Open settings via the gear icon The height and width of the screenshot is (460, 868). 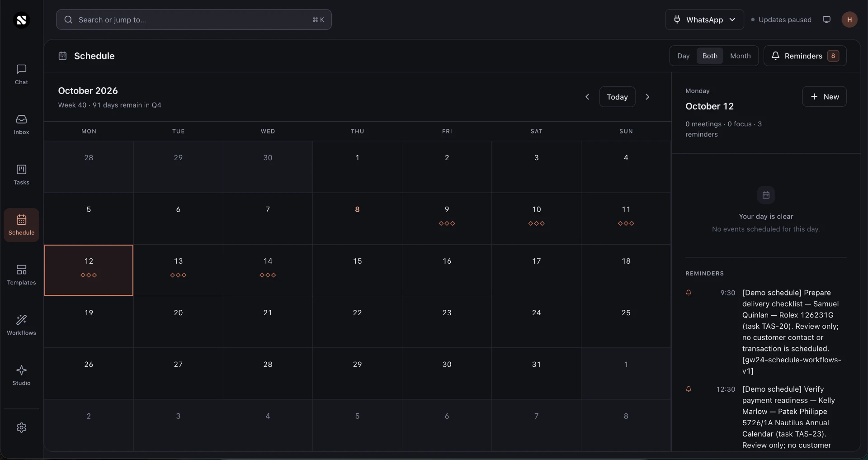coord(21,427)
